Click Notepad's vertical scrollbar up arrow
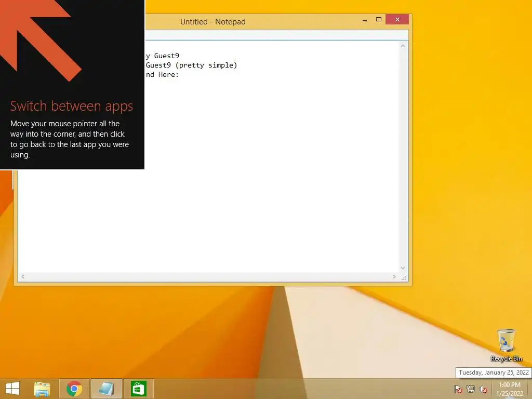 (403, 46)
